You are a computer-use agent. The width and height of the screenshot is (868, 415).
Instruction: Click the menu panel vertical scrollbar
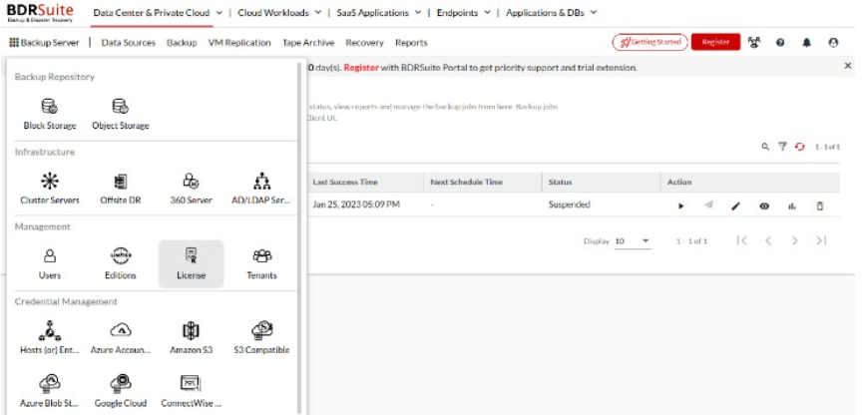coord(299,238)
